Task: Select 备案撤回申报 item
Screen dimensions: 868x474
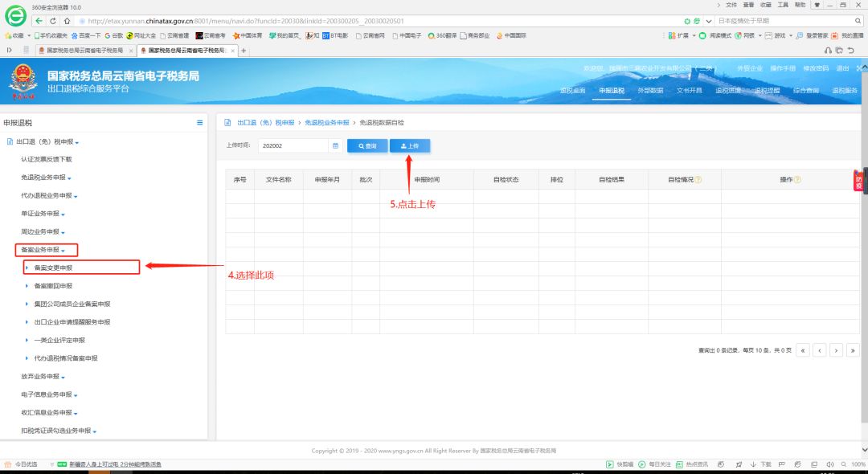Action: (x=53, y=286)
